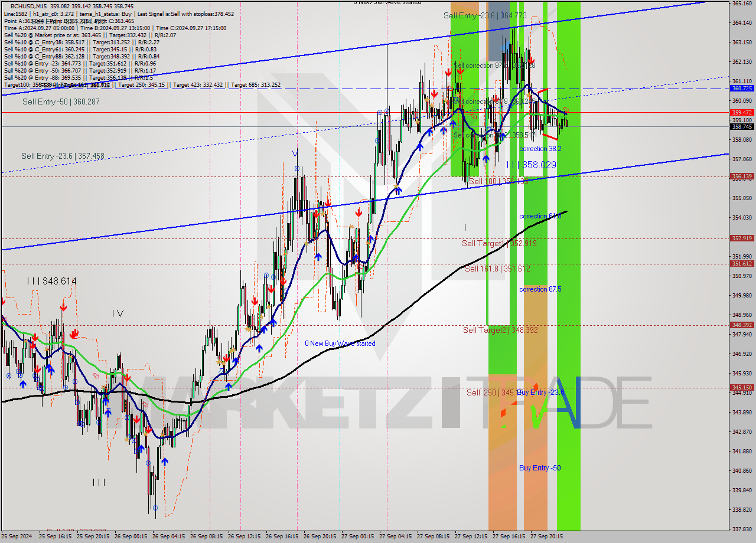
Task: Click the 'Sell %10 @ C_Entry38: 358.517' row
Action: (x=82, y=42)
